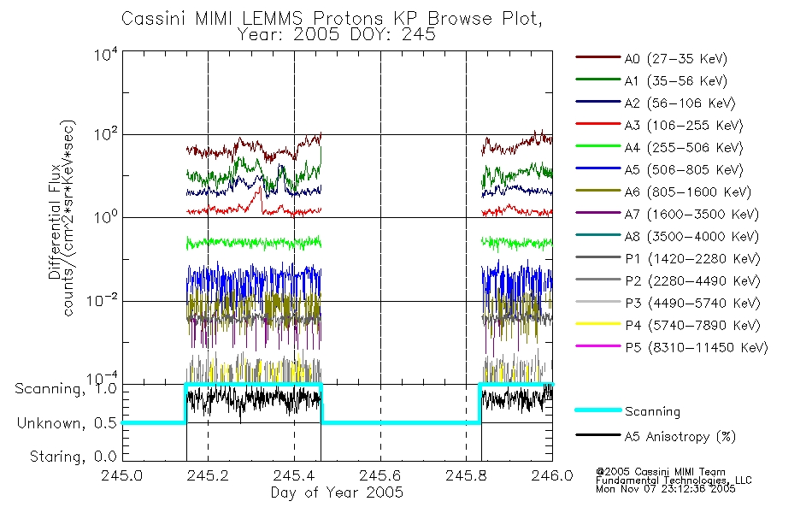Click the 10^-2 y-axis tick label
This screenshot has height=513, width=812.
(x=102, y=300)
